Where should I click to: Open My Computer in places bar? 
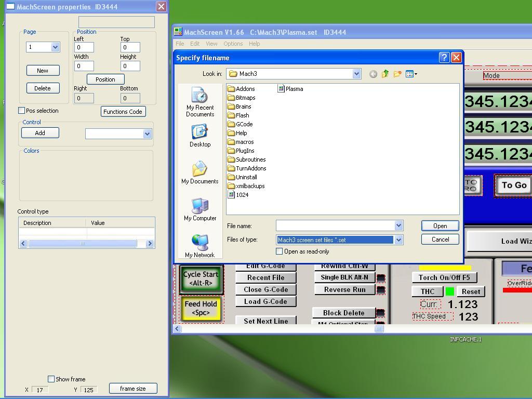coord(200,209)
